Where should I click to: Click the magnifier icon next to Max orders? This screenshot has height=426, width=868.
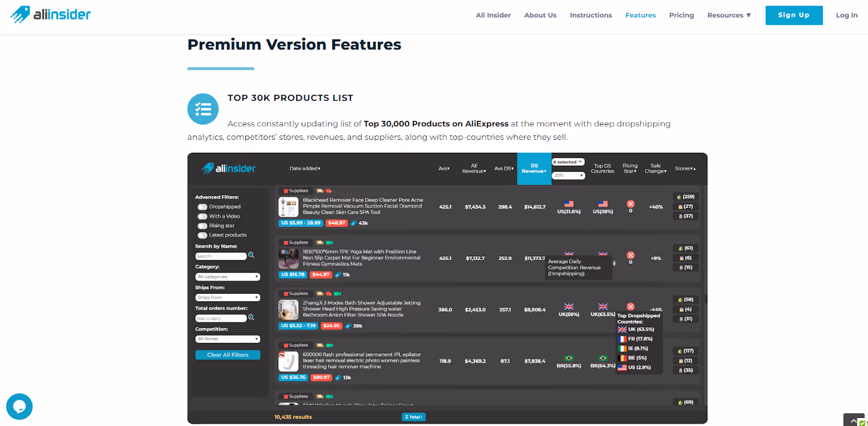pyautogui.click(x=251, y=318)
